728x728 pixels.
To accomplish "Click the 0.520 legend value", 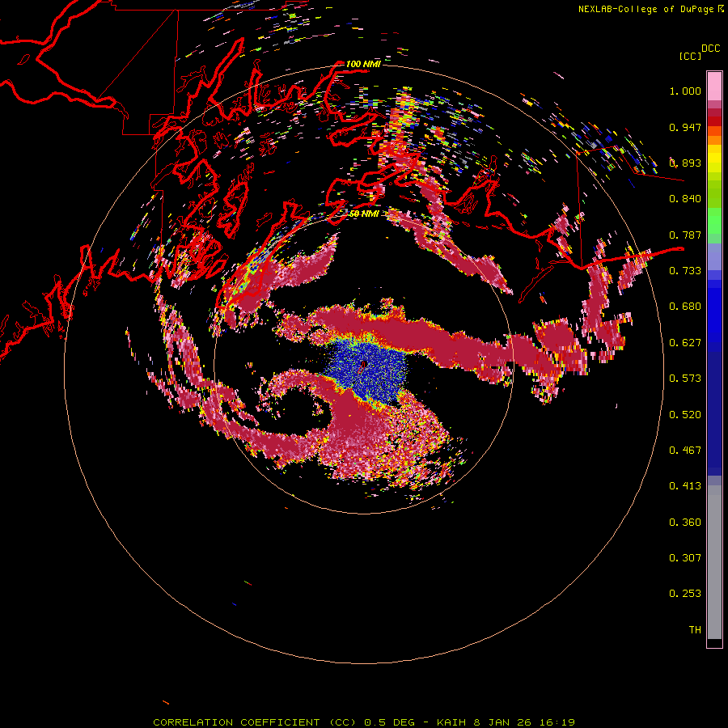I will 685,415.
